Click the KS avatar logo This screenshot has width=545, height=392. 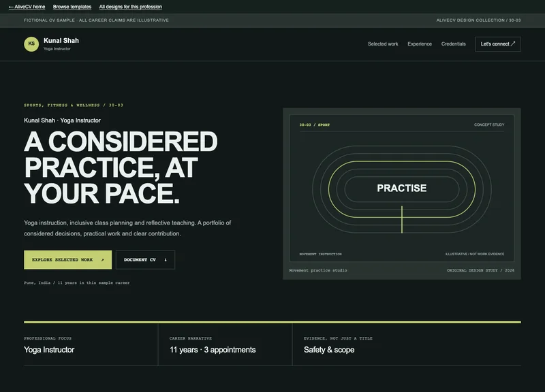pyautogui.click(x=31, y=44)
